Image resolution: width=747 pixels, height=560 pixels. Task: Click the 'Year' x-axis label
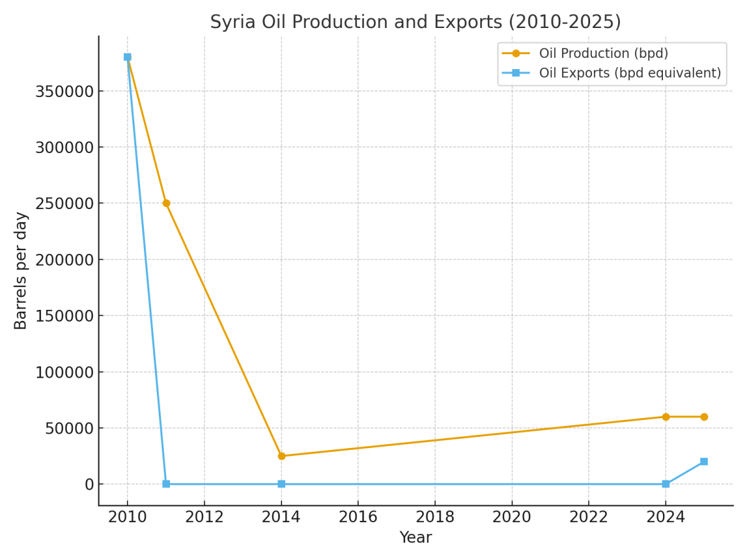point(415,538)
